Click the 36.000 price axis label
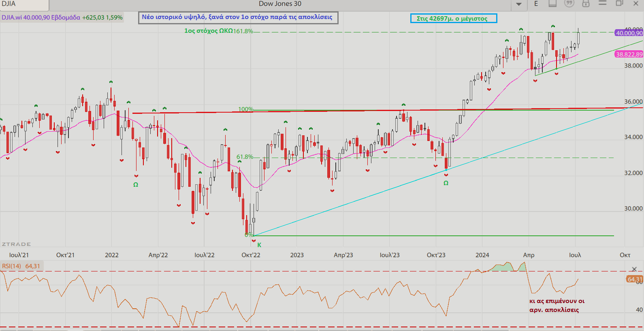Viewport: 644px width, 331px height. [633, 102]
